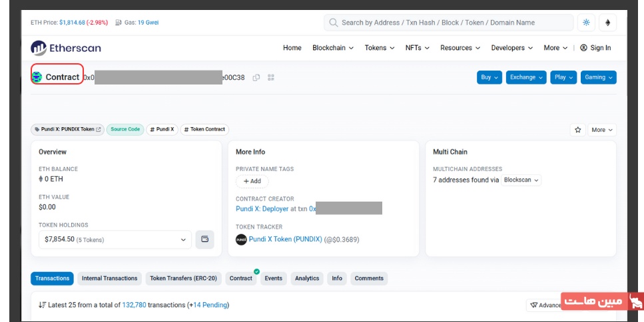This screenshot has height=322, width=644.
Task: Click the 14 Pending transactions link
Action: tap(210, 305)
